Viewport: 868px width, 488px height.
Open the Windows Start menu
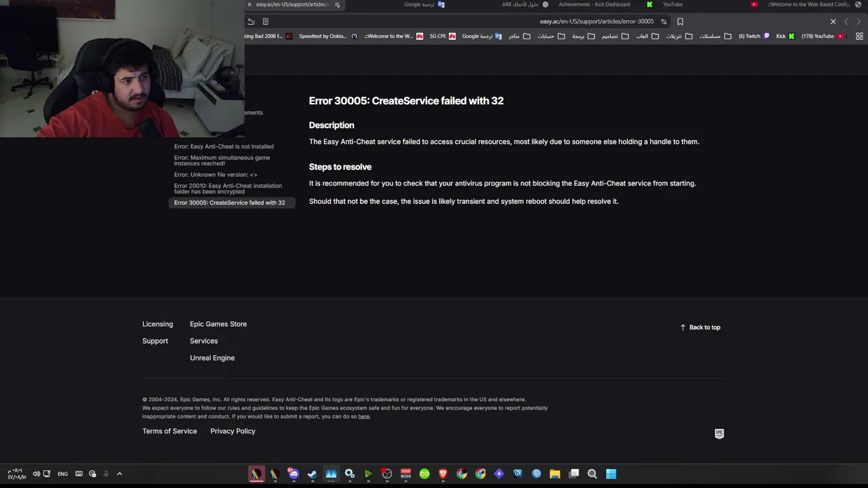(x=611, y=474)
